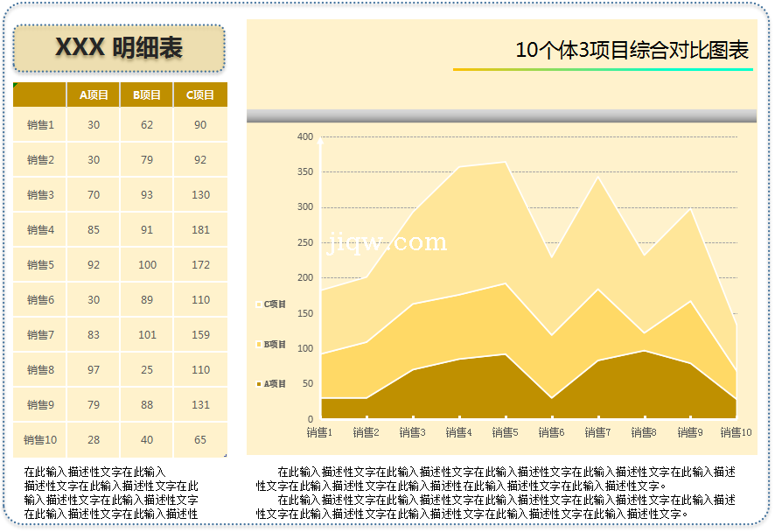
Task: Click the gray divider bar above the chart
Action: pyautogui.click(x=501, y=115)
